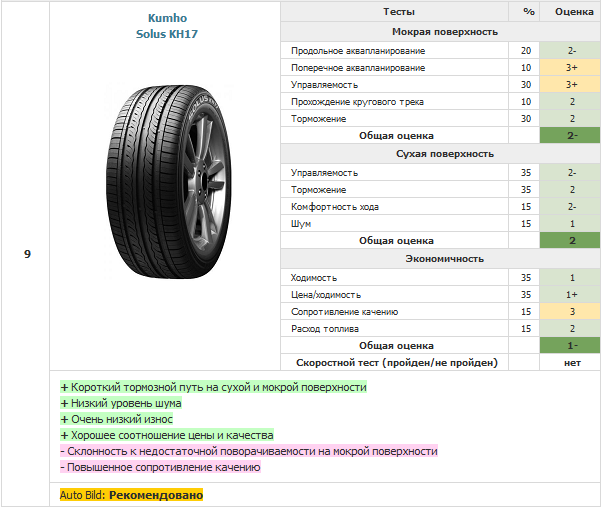Select 'Повышенное сопротивление качению' drawback line
602x510 pixels.
tap(160, 467)
